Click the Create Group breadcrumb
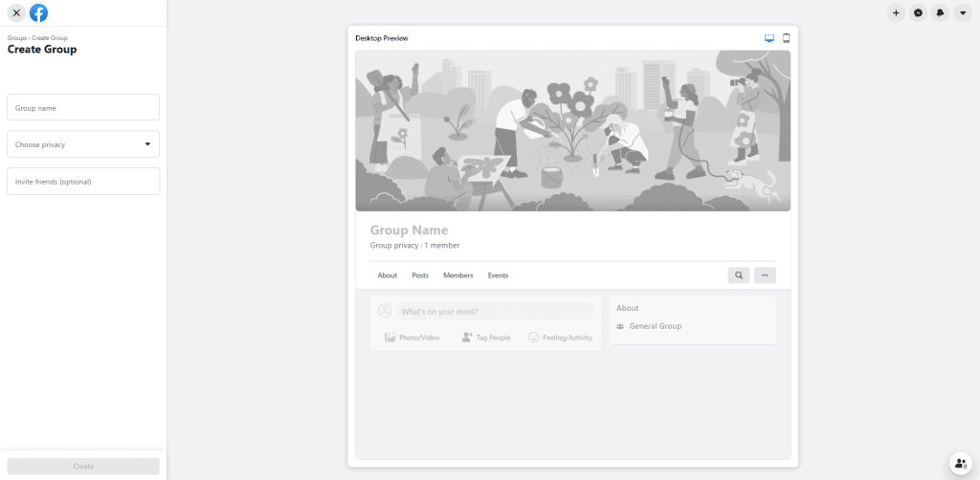 pyautogui.click(x=50, y=38)
